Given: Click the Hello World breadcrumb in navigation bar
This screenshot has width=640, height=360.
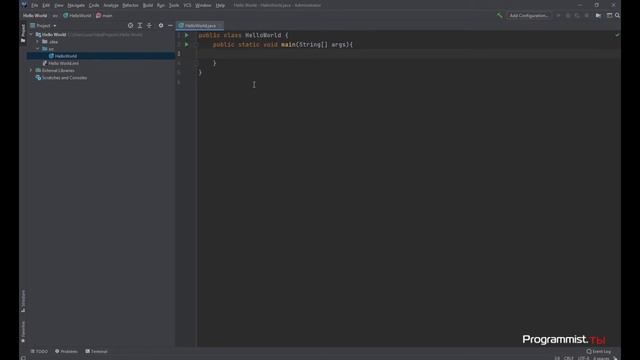Looking at the screenshot, I should point(35,16).
